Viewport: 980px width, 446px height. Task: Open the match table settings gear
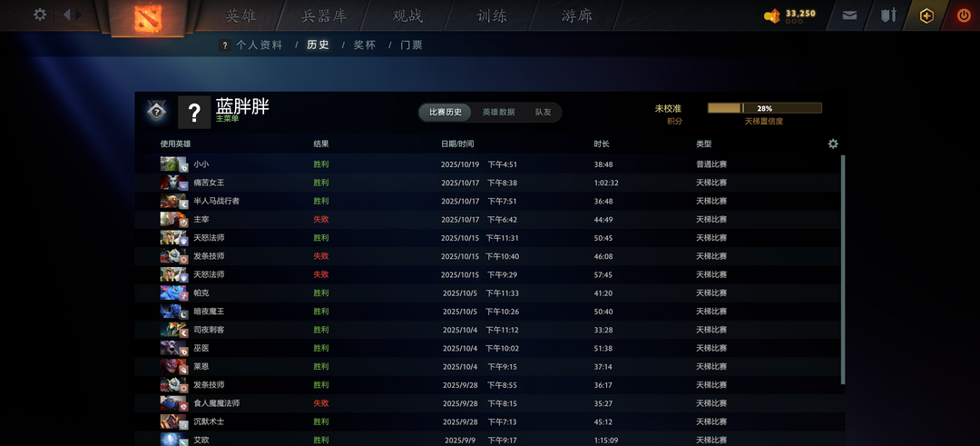click(x=833, y=144)
